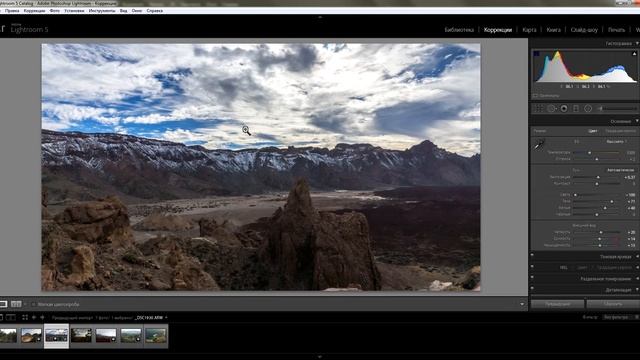Toggle the filmstrip filter switch
The width and height of the screenshot is (640, 360).
[637, 317]
